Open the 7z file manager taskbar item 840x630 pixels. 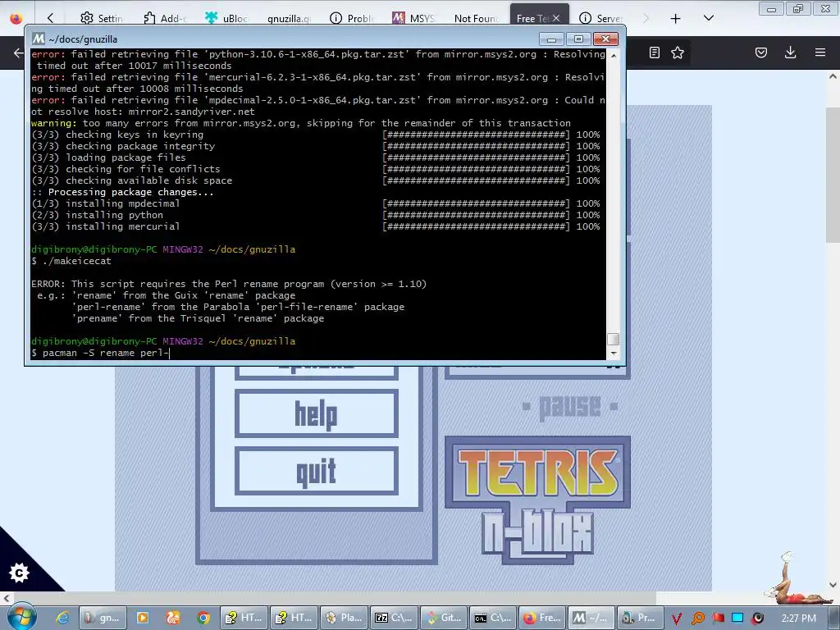[x=394, y=618]
